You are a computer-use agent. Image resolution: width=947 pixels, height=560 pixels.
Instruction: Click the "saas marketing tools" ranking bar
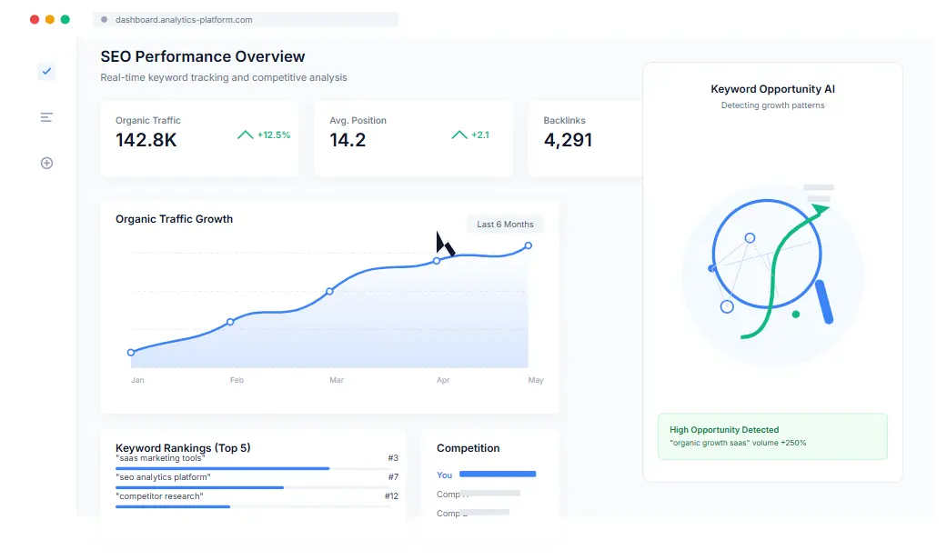coord(253,468)
